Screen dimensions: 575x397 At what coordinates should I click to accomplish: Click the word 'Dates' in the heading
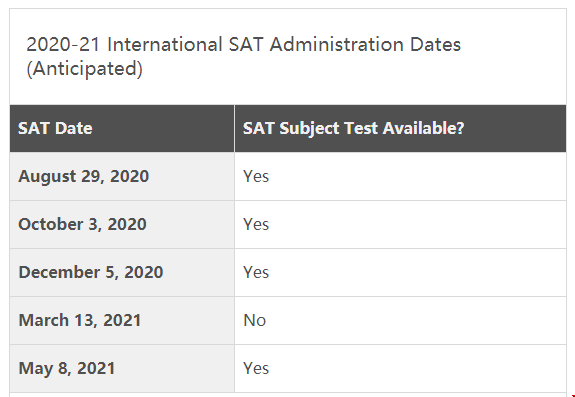tap(435, 45)
